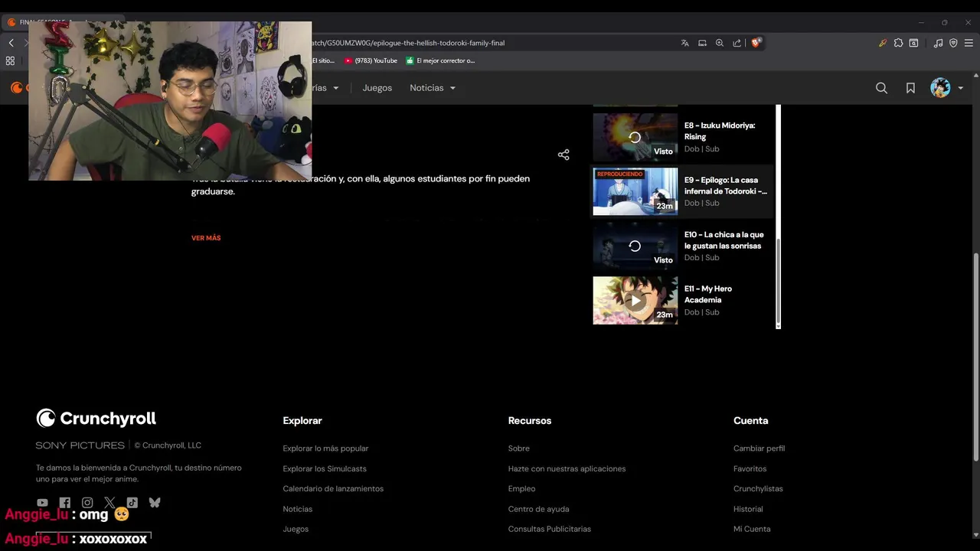980x551 pixels.
Task: Open Historial link
Action: (748, 509)
